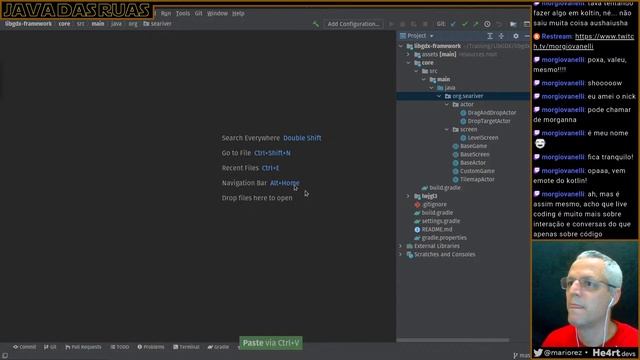The width and height of the screenshot is (640, 360).
Task: Open the Tools menu
Action: tap(183, 13)
